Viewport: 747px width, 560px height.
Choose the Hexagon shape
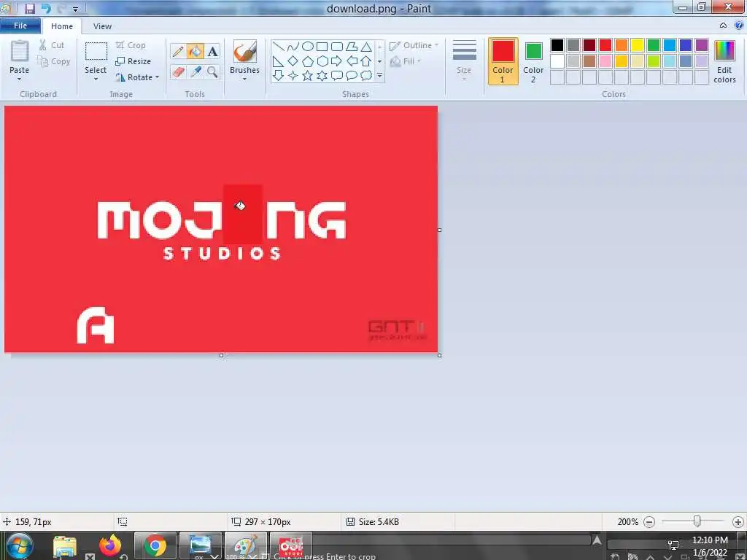click(x=322, y=61)
